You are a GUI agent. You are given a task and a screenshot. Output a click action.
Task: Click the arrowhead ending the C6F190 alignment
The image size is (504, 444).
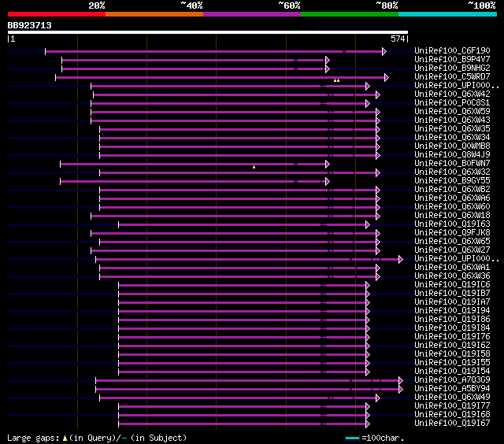pyautogui.click(x=384, y=51)
